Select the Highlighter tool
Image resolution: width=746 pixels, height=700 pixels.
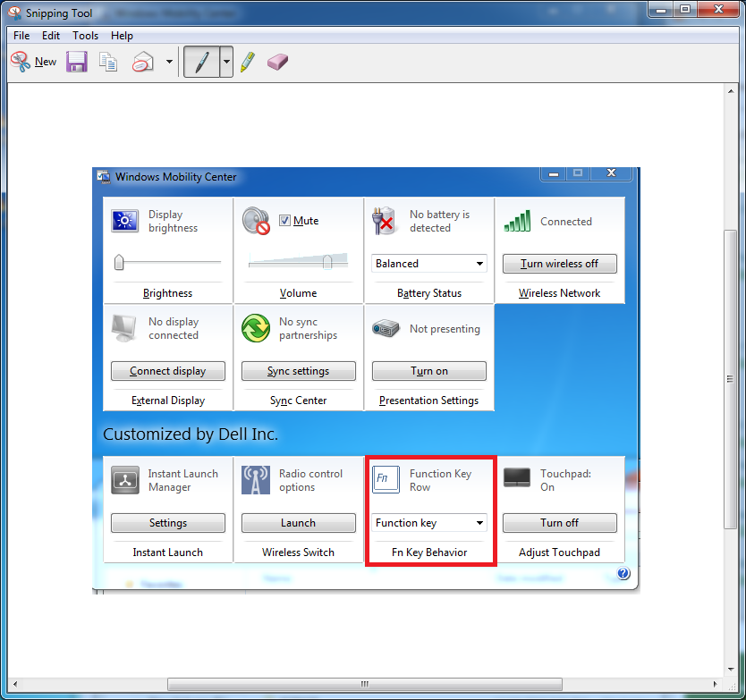click(248, 62)
